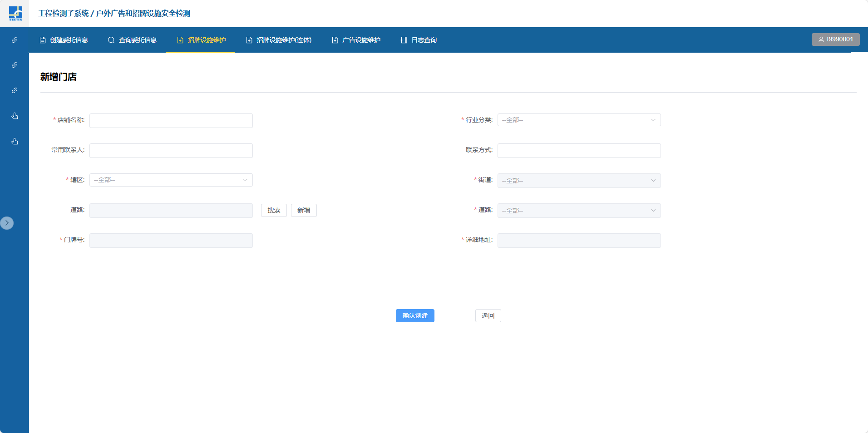Open the required 道路 dropdown on the right

[x=579, y=211]
